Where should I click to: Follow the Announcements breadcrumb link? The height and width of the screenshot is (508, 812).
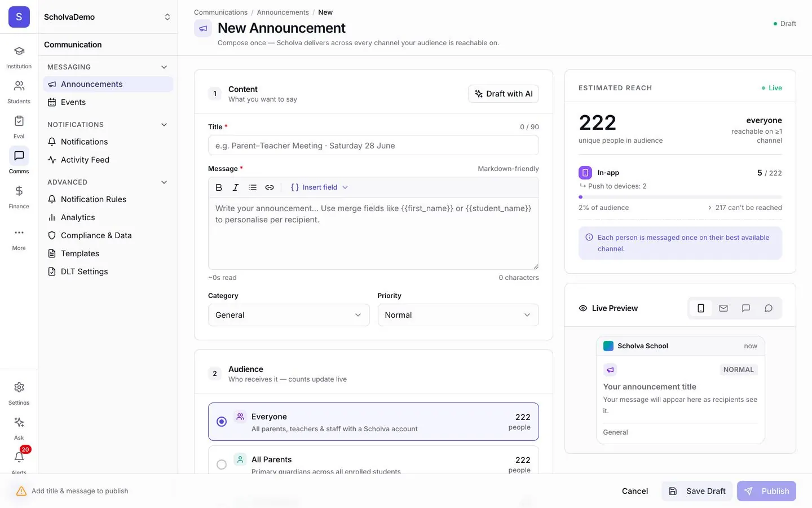(283, 12)
